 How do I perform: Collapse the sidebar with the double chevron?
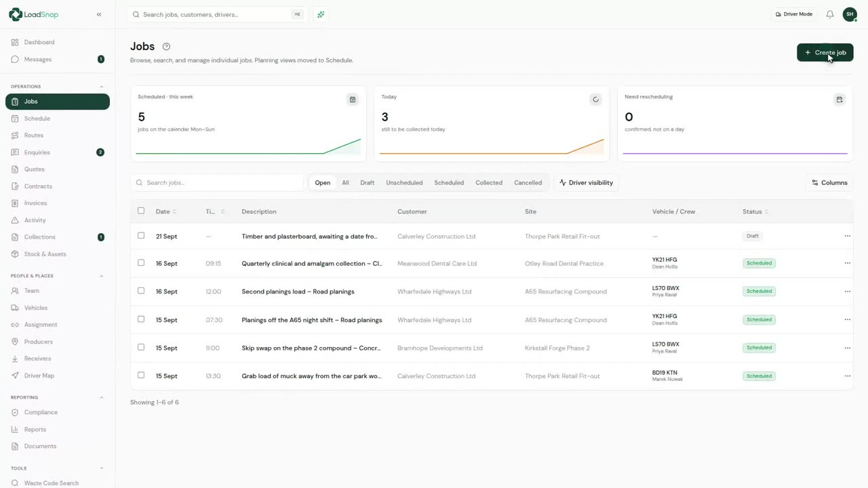pos(99,14)
